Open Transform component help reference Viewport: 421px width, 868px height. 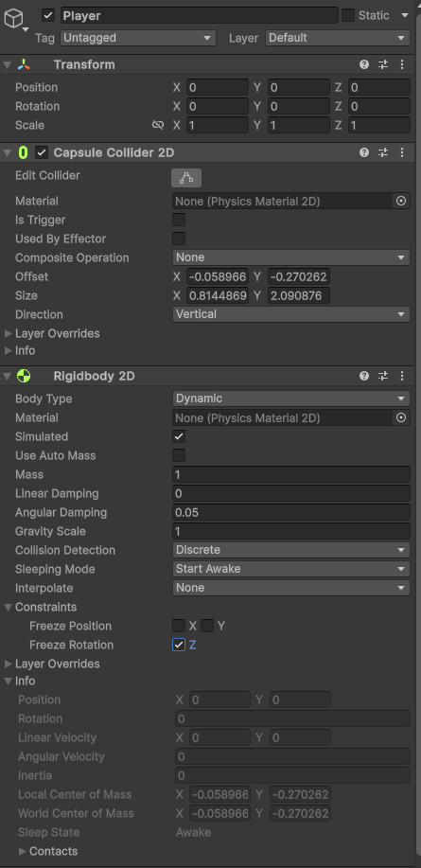pos(364,64)
